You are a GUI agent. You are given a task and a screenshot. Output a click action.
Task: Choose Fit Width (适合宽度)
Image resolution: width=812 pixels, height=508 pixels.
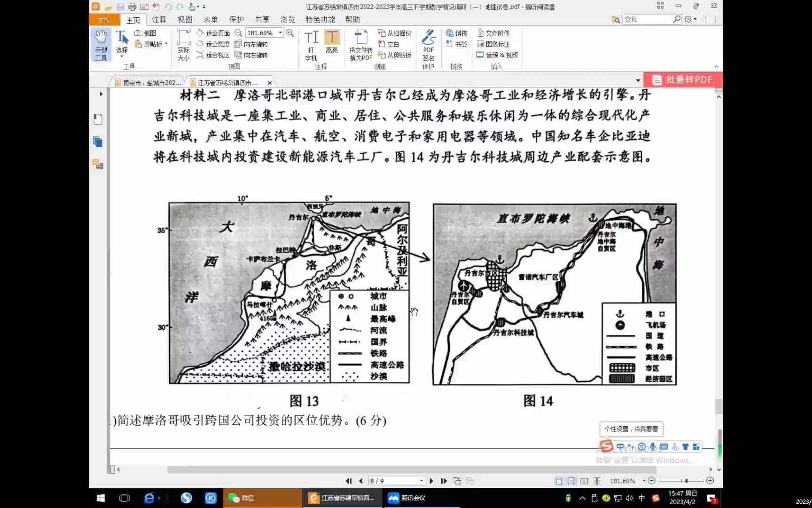point(213,44)
